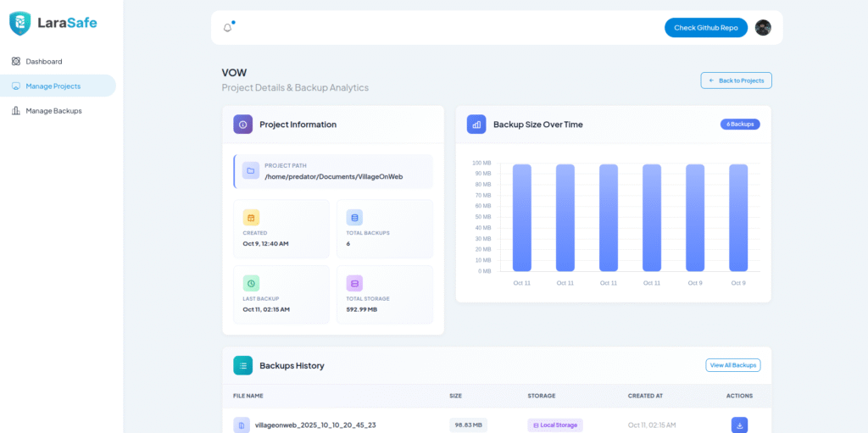Click the Backup Size chart icon
Viewport: 868px width, 433px height.
476,125
